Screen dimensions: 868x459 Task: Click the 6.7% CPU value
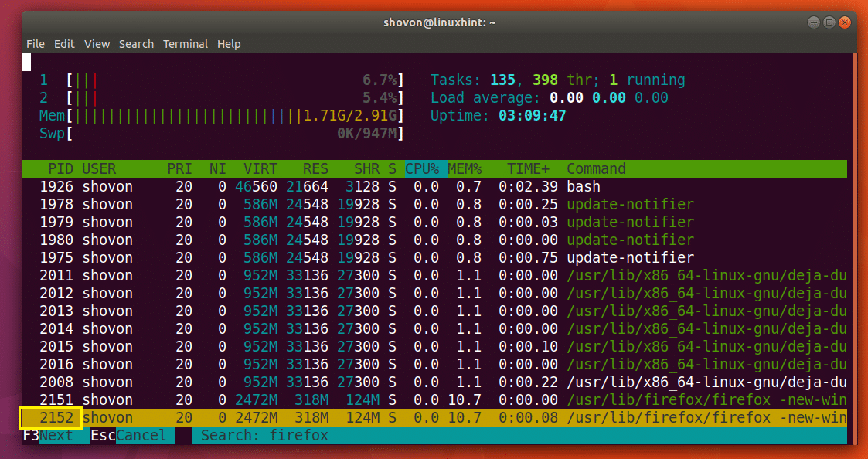tap(380, 80)
